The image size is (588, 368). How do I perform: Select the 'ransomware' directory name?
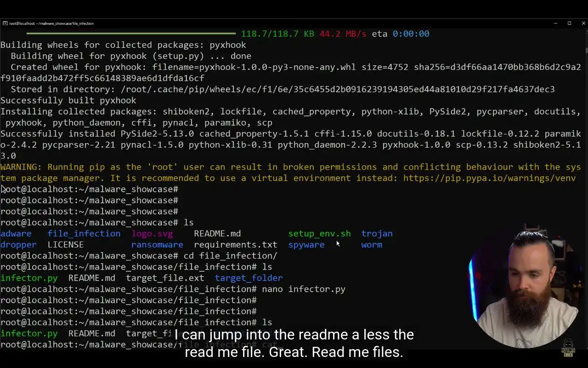157,245
